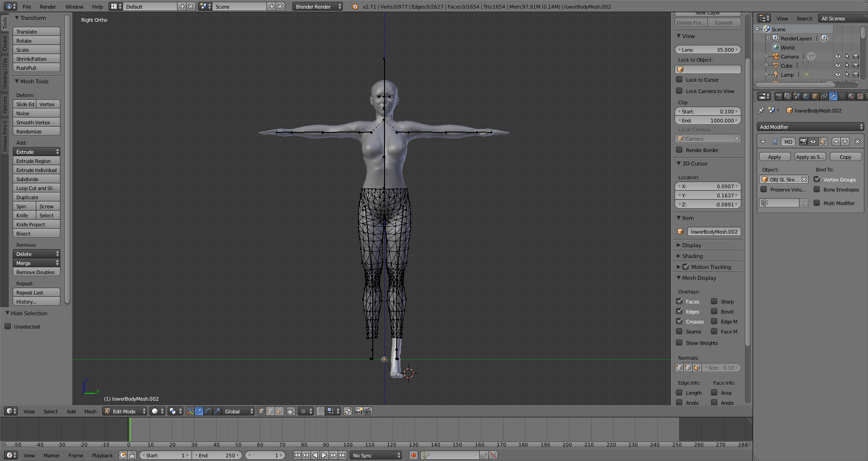Image resolution: width=868 pixels, height=461 pixels.
Task: Open the Marker menu in timeline
Action: click(51, 455)
